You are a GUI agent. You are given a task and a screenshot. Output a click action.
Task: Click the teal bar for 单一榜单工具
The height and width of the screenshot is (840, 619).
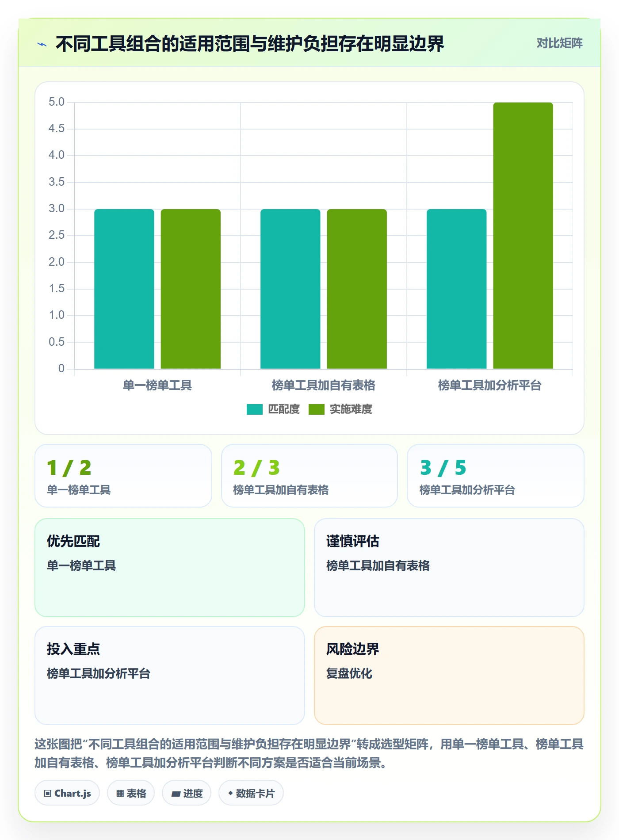point(124,289)
